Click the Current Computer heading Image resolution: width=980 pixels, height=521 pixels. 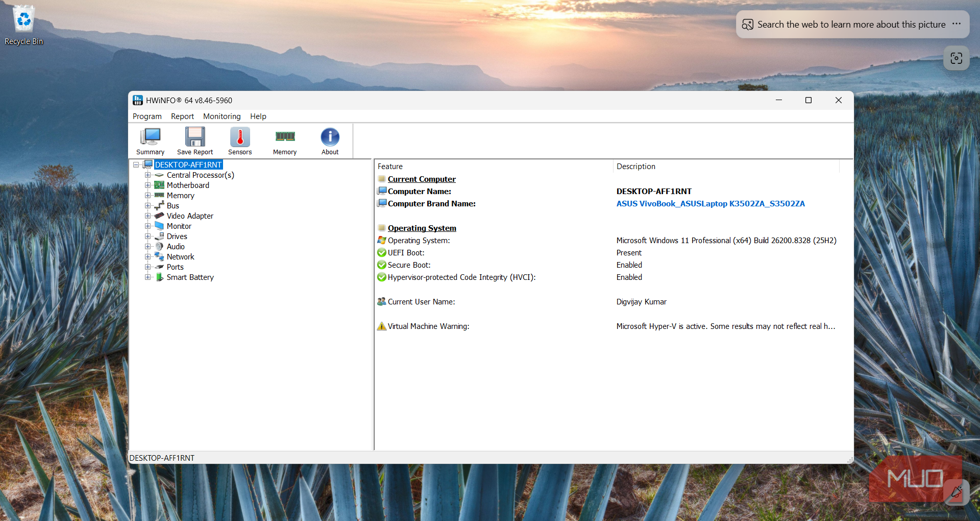click(422, 179)
